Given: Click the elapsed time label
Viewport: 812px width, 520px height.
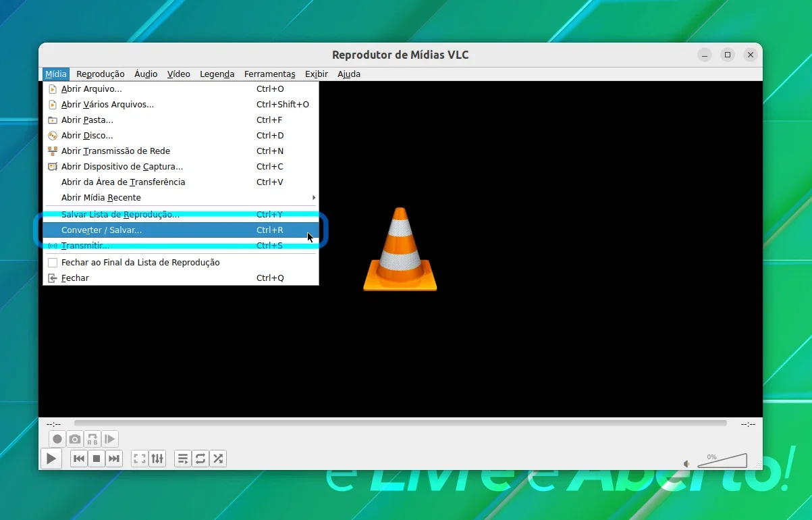Looking at the screenshot, I should pyautogui.click(x=53, y=424).
